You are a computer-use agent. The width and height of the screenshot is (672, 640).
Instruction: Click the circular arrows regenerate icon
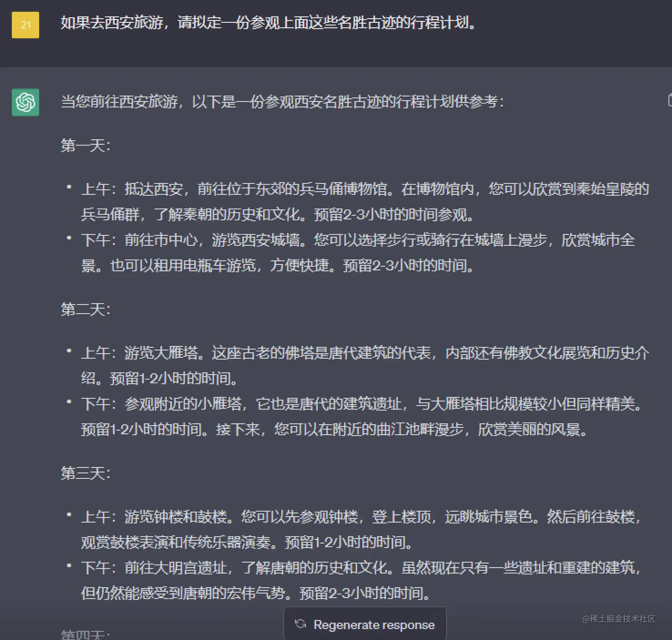(x=300, y=624)
